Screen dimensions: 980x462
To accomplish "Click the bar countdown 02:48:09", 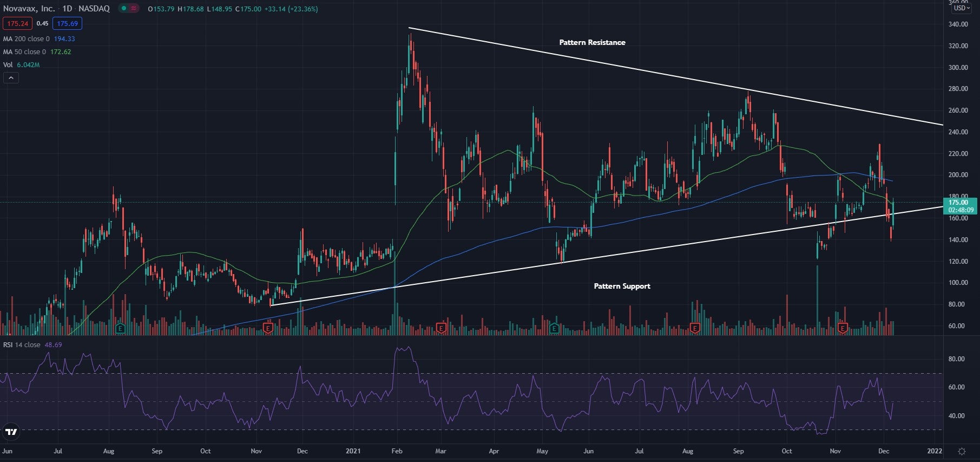I will pos(961,210).
